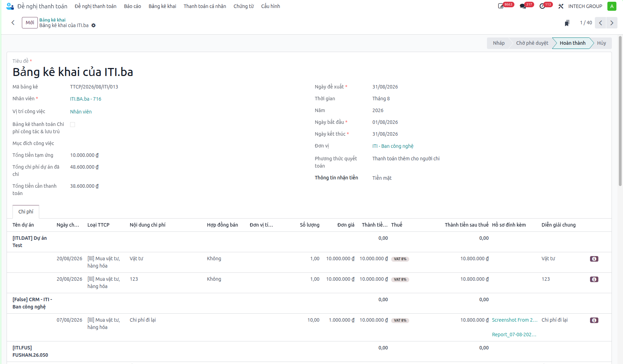This screenshot has width=623, height=364.
Task: Go back using the left arrow icon
Action: (13, 23)
